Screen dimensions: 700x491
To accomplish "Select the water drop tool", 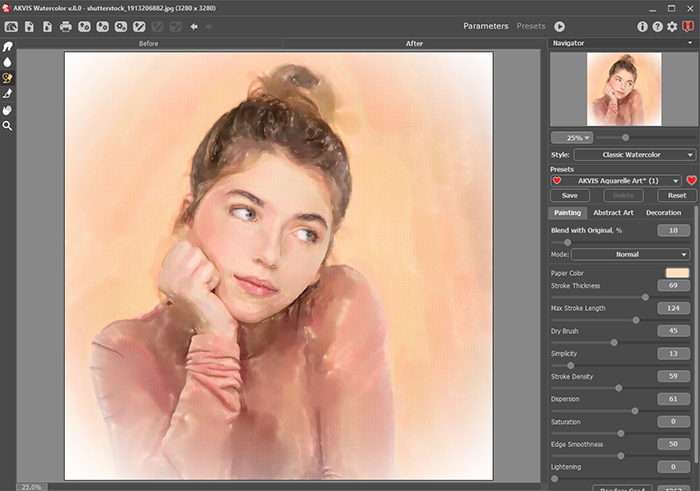I will 8,62.
